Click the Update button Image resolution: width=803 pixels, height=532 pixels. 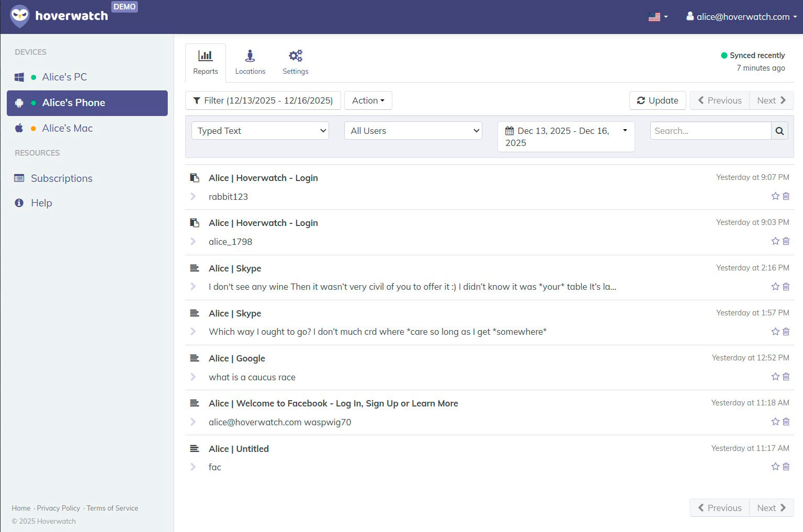pyautogui.click(x=658, y=100)
